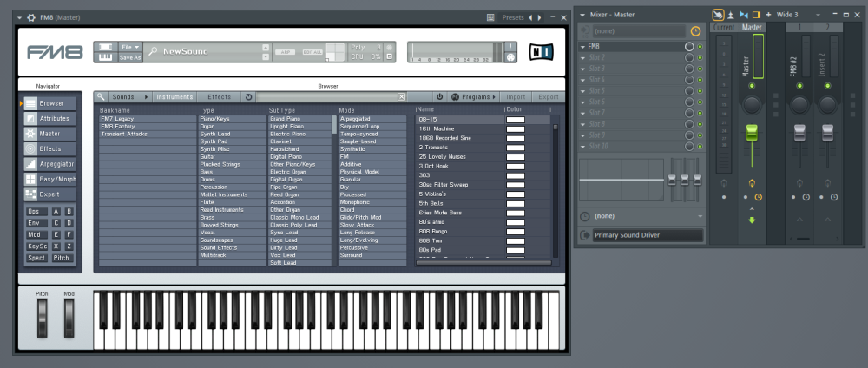Viewport: 868px width, 368px height.
Task: Toggle mixer mirror blue arrows icon
Action: coord(744,15)
